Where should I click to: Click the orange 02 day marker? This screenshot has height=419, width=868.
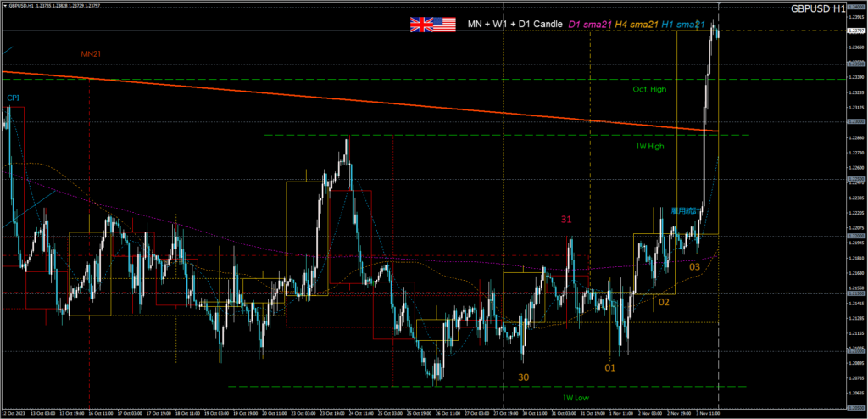pos(665,302)
